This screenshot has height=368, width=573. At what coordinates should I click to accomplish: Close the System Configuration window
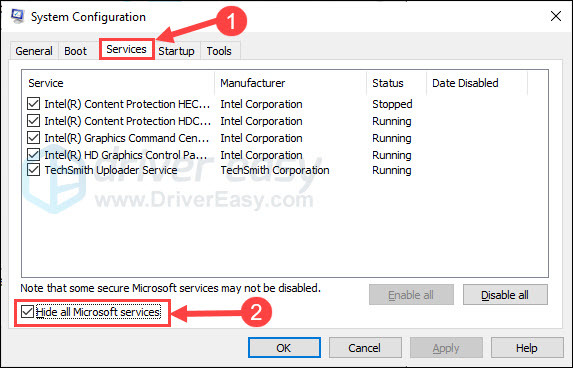(556, 16)
